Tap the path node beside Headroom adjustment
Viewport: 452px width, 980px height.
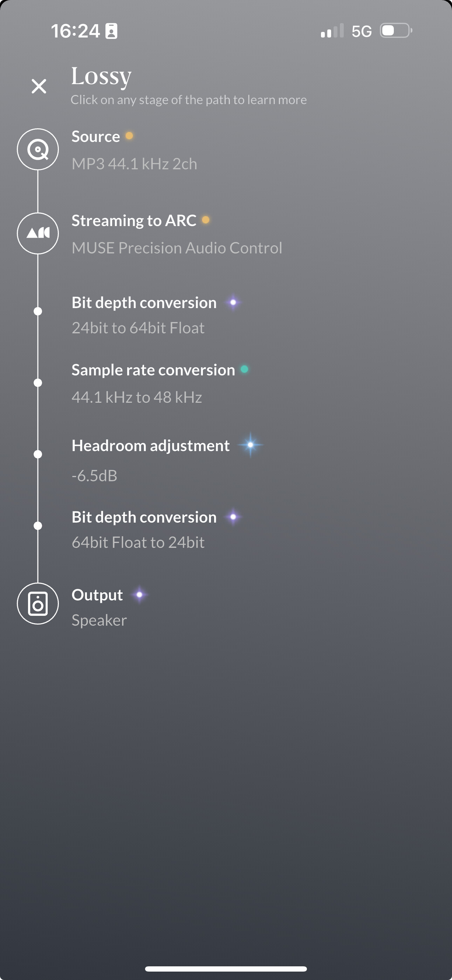point(38,454)
